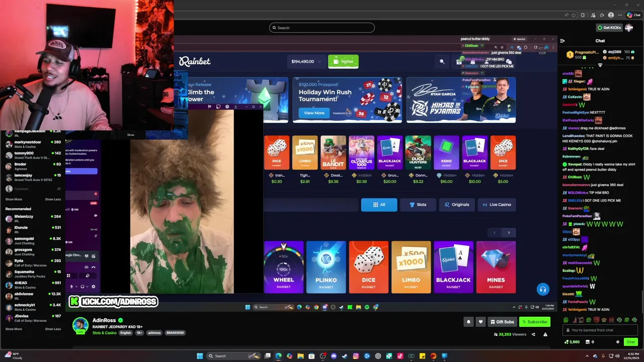Select the Live Casino tab
Image resolution: width=644 pixels, height=362 pixels.
pos(496,205)
